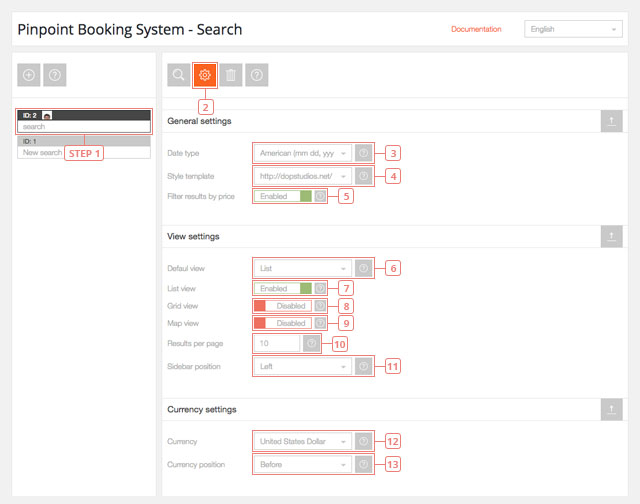
Task: Click help icon next to Date type
Action: point(364,153)
